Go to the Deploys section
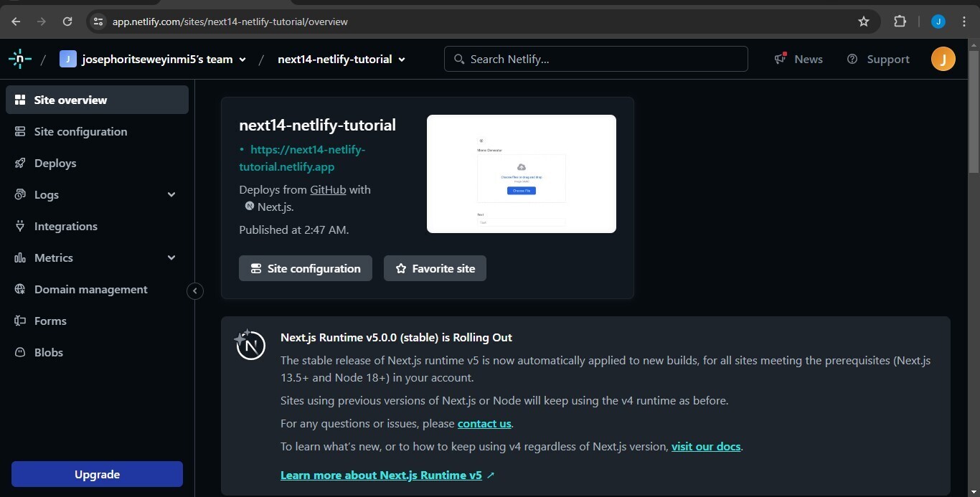Image resolution: width=980 pixels, height=497 pixels. [x=97, y=163]
